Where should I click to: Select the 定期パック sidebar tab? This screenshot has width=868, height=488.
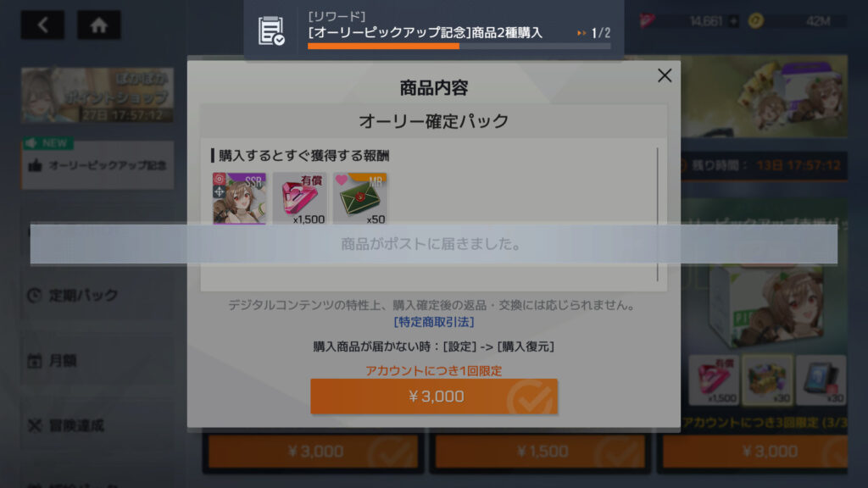point(97,296)
